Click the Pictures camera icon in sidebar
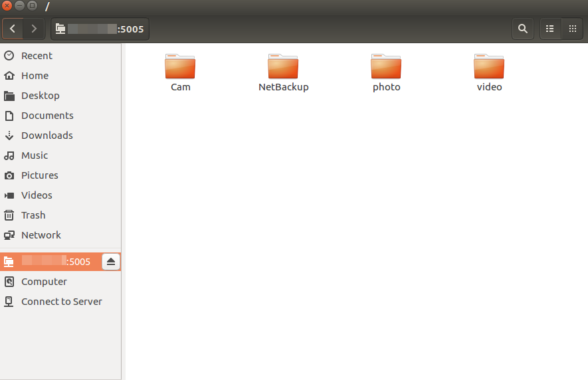Screen dimensions: 588x380 click(x=9, y=175)
